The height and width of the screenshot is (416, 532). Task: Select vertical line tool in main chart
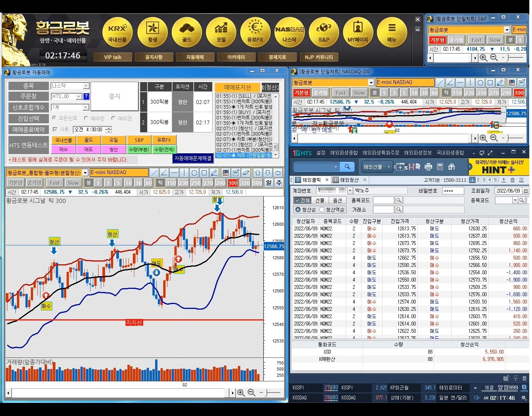184,173
